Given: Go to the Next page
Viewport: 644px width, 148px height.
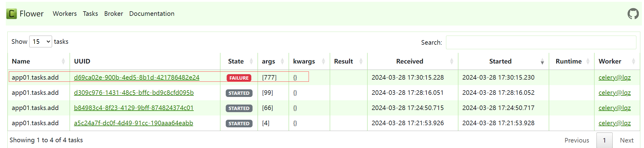Looking at the screenshot, I should (x=627, y=140).
